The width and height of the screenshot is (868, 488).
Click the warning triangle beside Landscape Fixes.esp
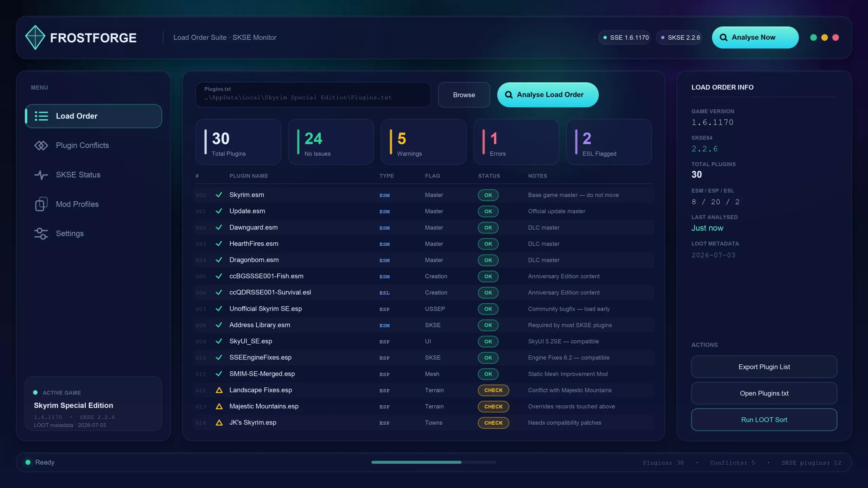click(219, 390)
